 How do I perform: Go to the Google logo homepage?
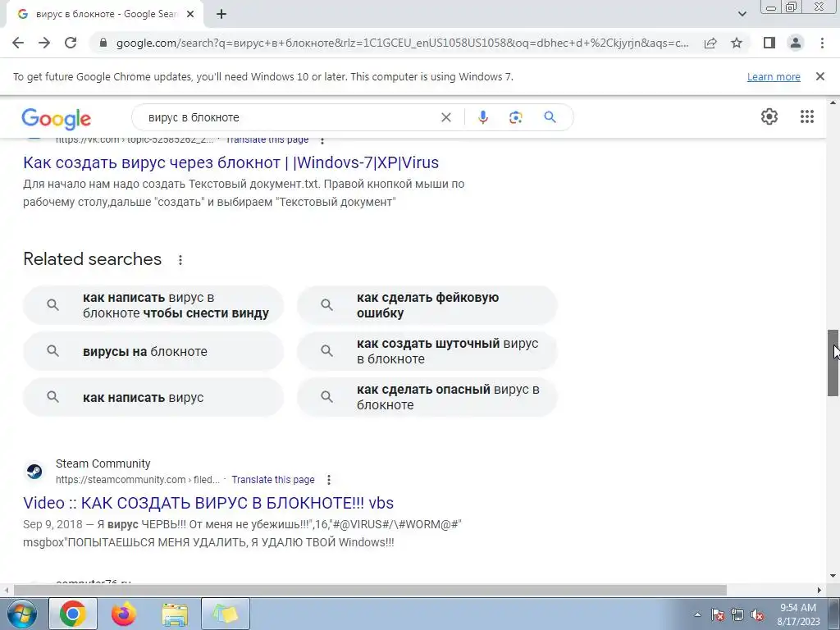[57, 118]
